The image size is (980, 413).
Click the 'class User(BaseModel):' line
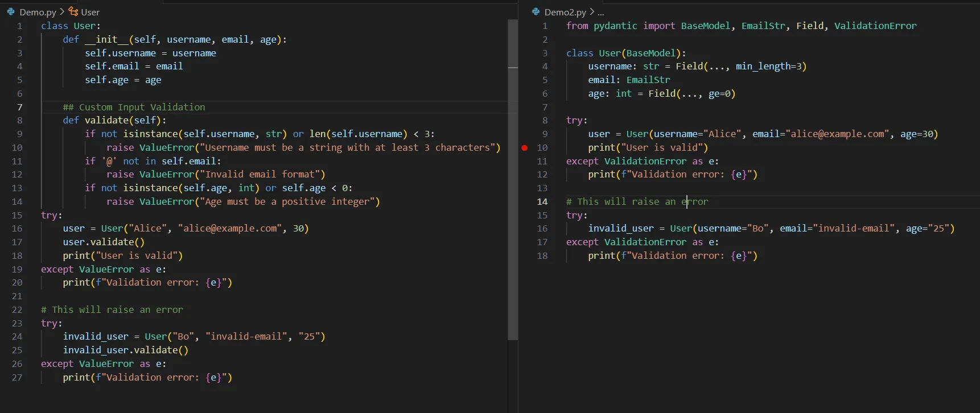coord(626,53)
